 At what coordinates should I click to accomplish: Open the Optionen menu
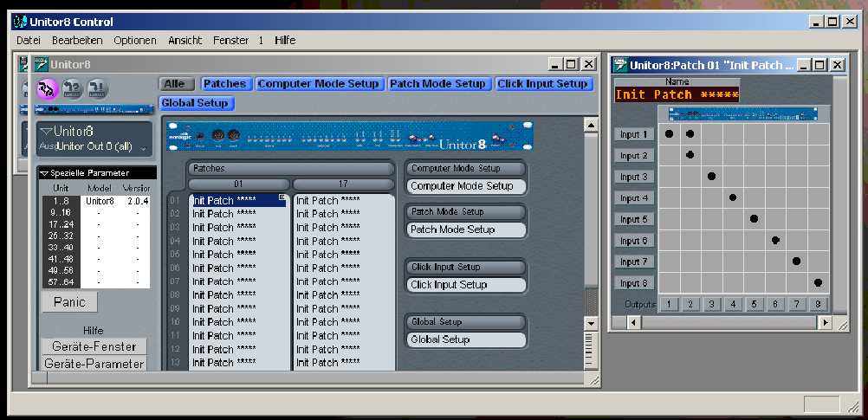pos(135,41)
